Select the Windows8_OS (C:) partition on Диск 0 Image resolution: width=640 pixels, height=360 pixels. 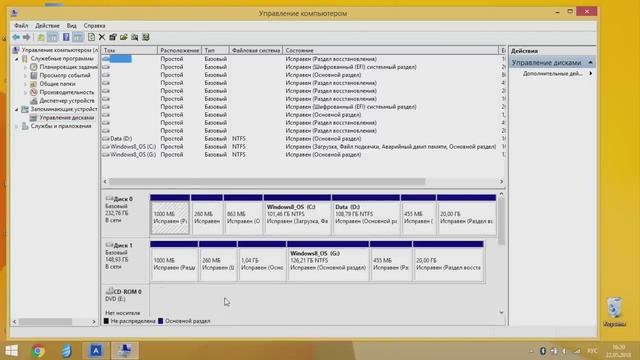[297, 215]
